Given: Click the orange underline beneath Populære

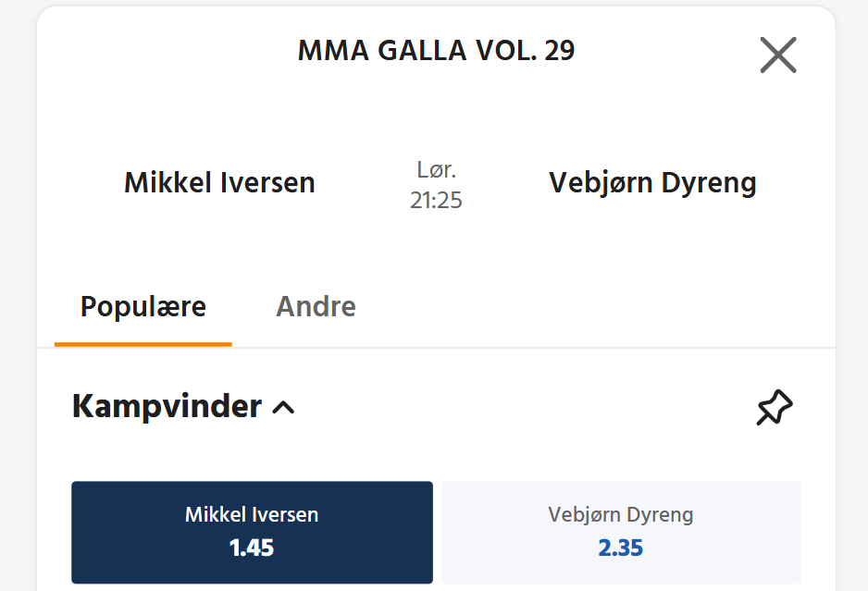Looking at the screenshot, I should click(143, 344).
